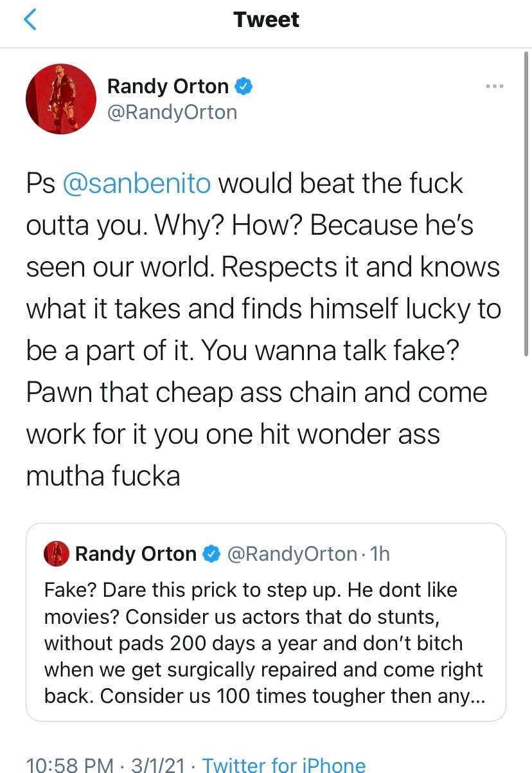532x773 pixels.
Task: Tap the small avatar in quoted tweet
Action: 57,554
